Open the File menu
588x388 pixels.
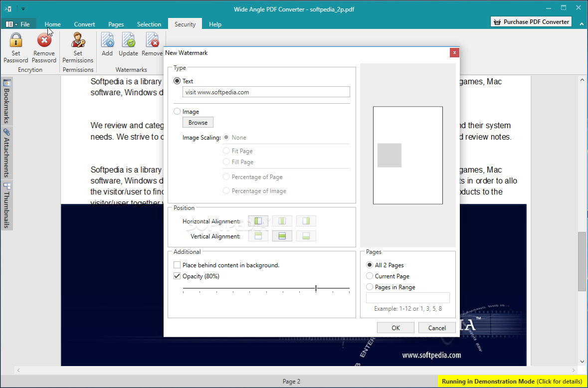click(x=18, y=24)
